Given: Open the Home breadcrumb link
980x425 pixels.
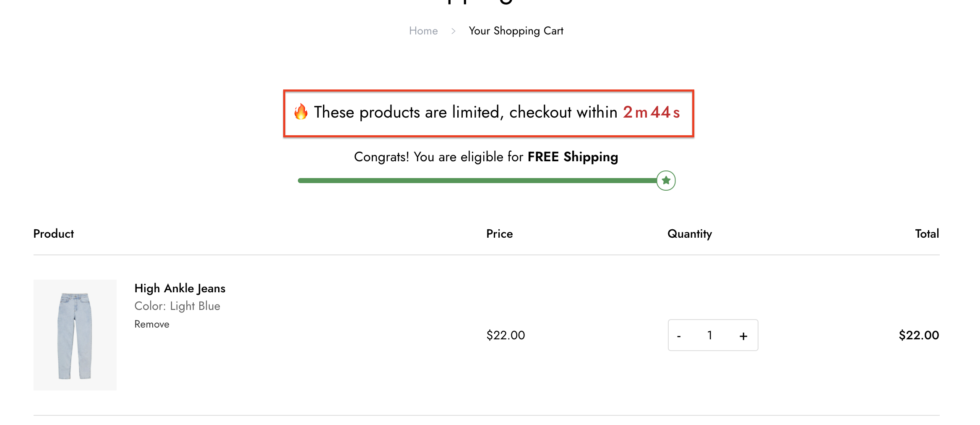Looking at the screenshot, I should click(423, 31).
